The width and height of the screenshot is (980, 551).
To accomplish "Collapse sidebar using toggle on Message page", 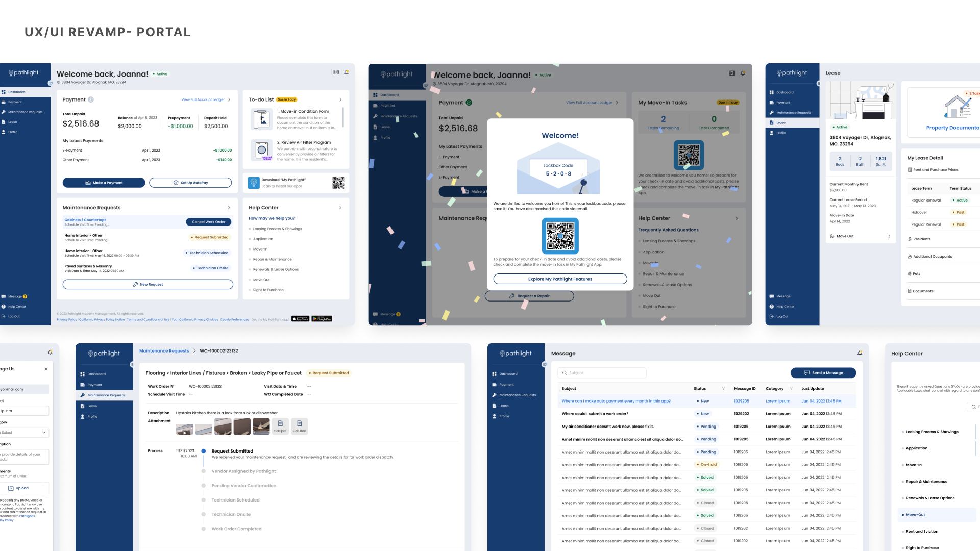I will coord(544,364).
